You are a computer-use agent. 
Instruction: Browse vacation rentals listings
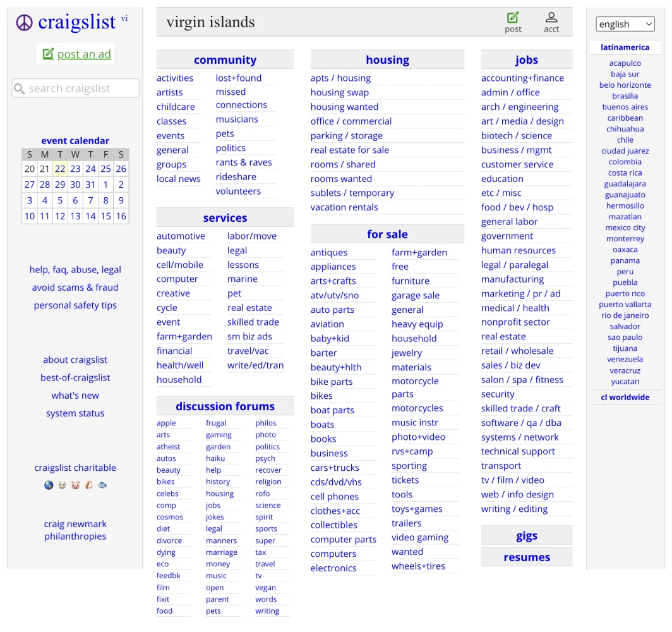[x=344, y=207]
